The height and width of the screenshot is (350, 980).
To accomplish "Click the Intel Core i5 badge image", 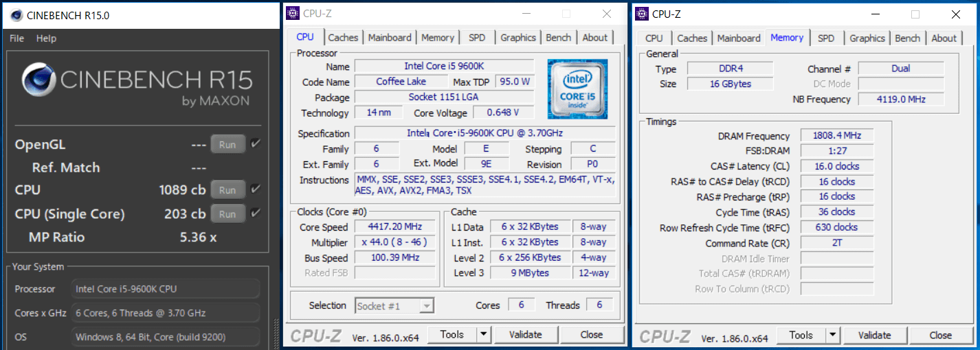I will [x=579, y=89].
